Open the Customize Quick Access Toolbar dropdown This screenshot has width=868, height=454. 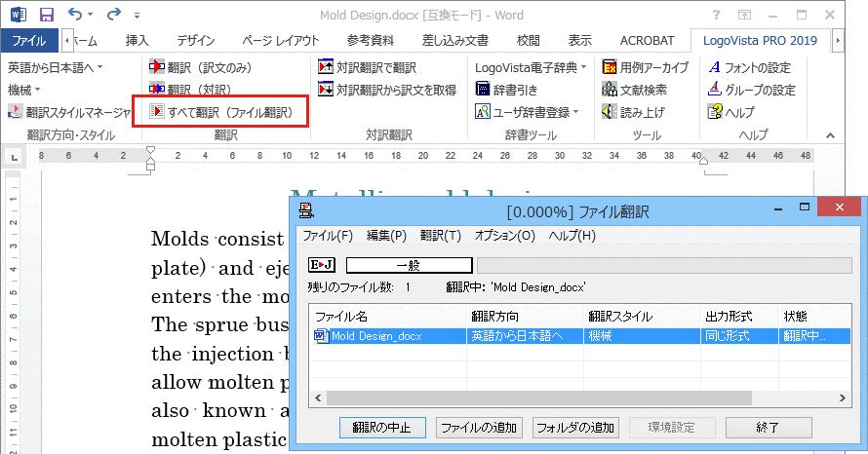(137, 16)
